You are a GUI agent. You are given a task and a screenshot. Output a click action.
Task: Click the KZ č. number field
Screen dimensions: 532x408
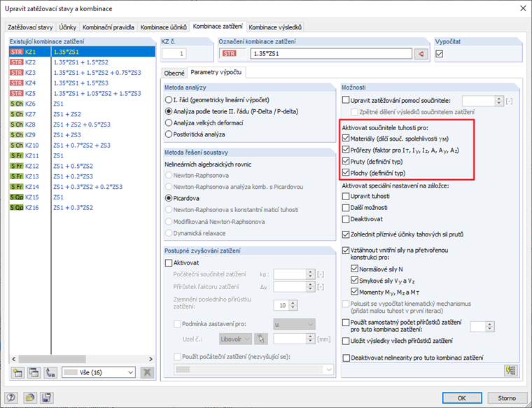pyautogui.click(x=174, y=54)
